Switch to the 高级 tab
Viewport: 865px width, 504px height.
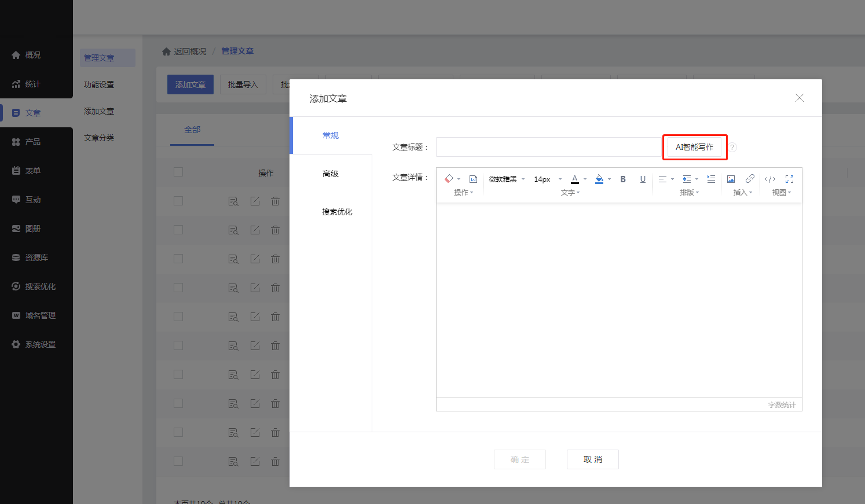[331, 174]
